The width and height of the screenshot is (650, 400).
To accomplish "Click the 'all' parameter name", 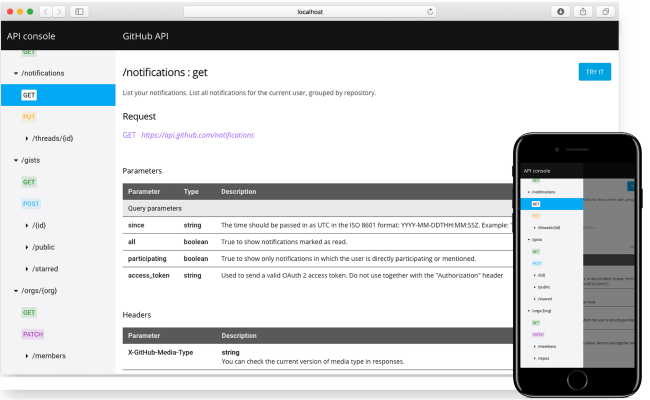I will 131,242.
